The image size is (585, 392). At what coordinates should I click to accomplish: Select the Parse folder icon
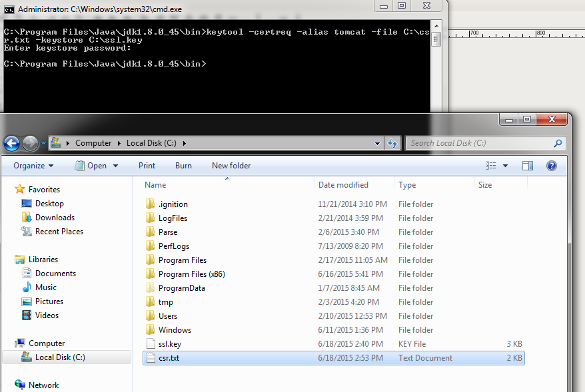(x=150, y=232)
